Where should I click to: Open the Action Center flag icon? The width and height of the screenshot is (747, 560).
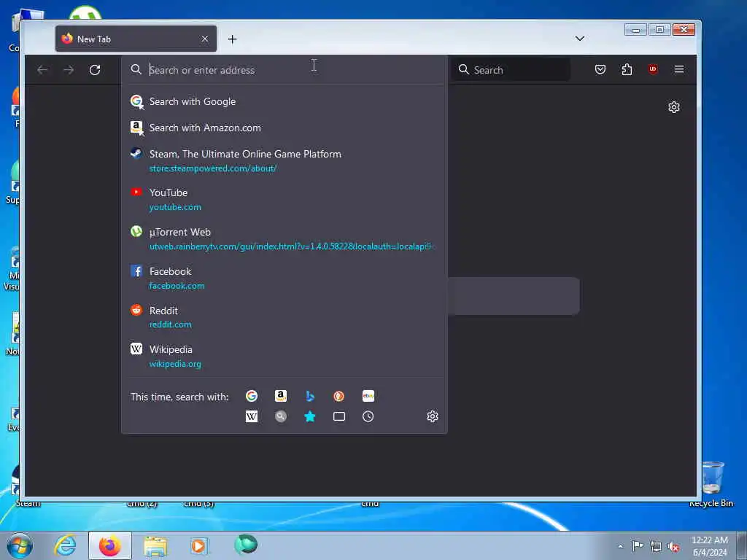coord(638,546)
